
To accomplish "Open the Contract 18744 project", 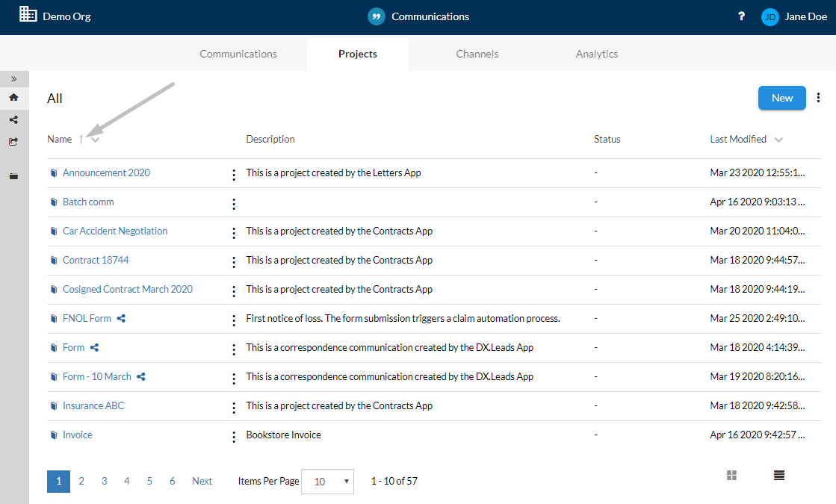I will coord(96,260).
